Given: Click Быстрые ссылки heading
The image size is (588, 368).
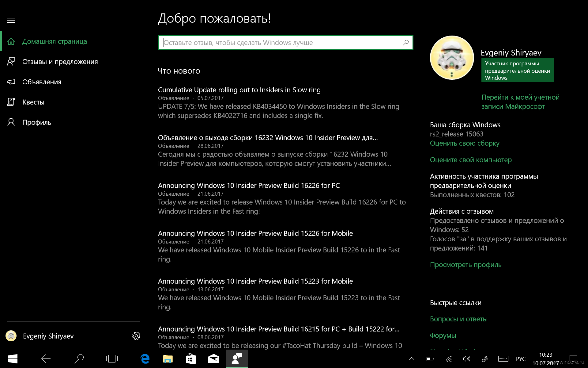Looking at the screenshot, I should click(456, 303).
